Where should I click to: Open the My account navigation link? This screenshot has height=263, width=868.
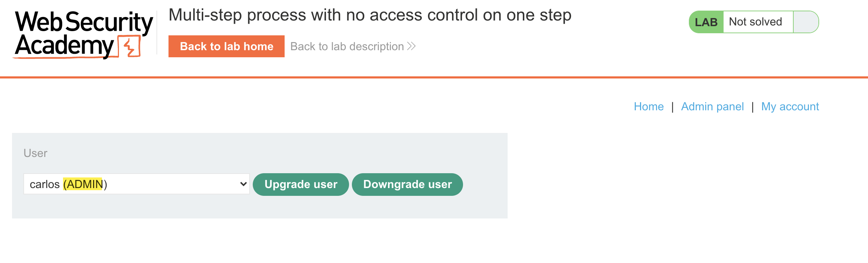coord(790,106)
